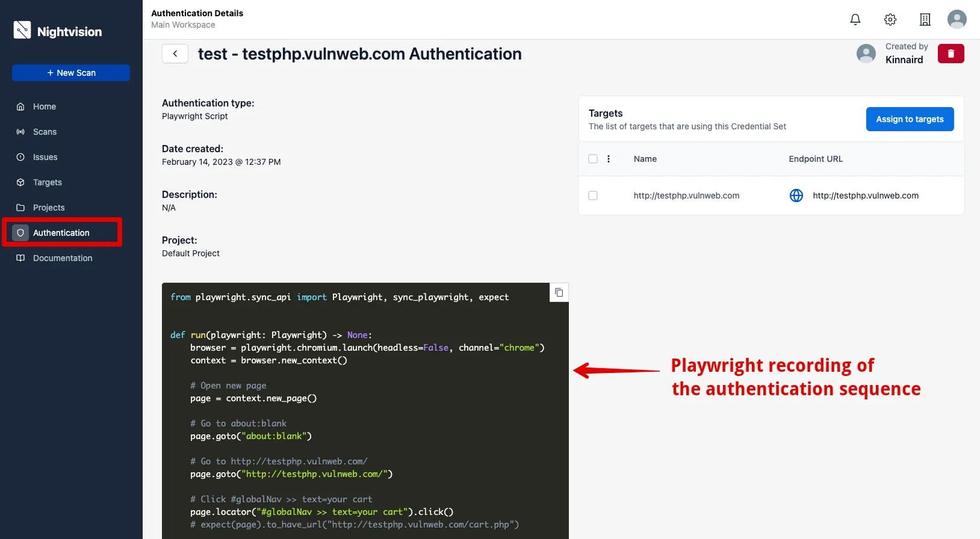Screen dimensions: 980x539
Task: Click the 'from playwright.sync_api import' code line
Action: [340, 297]
